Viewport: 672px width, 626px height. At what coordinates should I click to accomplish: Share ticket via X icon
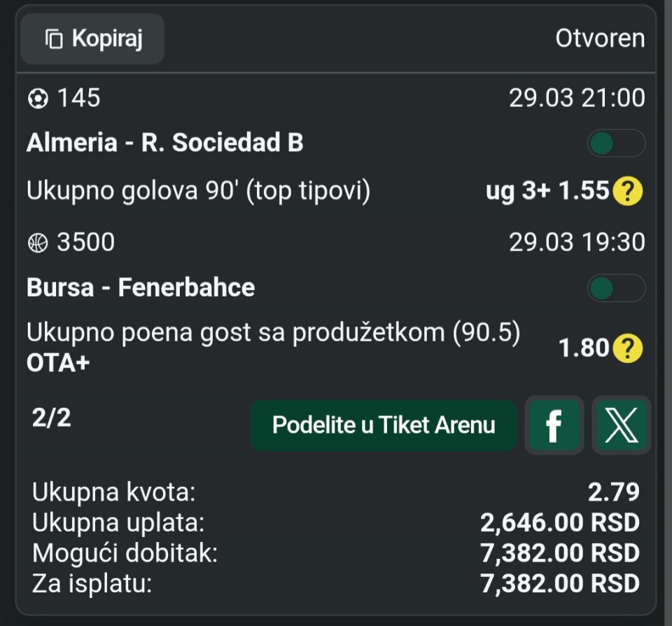[x=621, y=425]
